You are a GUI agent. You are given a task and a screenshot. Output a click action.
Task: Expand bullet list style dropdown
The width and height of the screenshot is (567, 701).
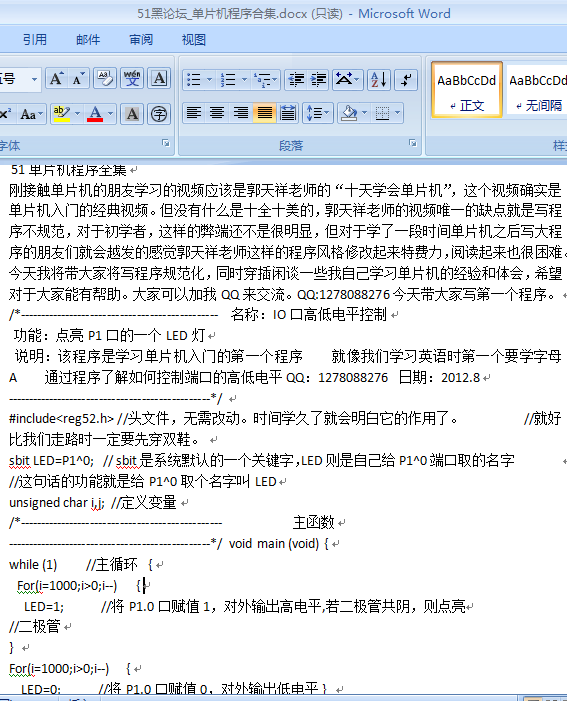[210, 80]
